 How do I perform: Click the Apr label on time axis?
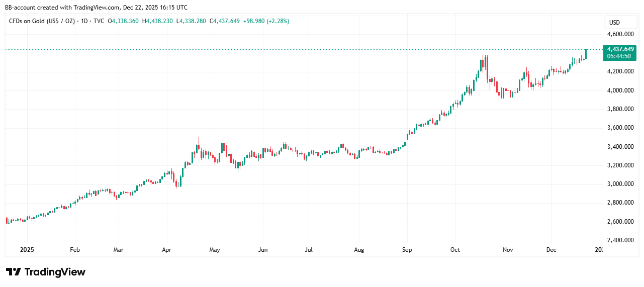[x=167, y=249]
